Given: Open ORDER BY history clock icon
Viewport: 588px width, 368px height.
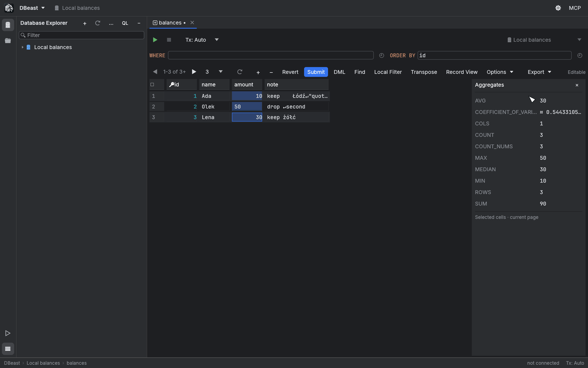Looking at the screenshot, I should click(580, 55).
